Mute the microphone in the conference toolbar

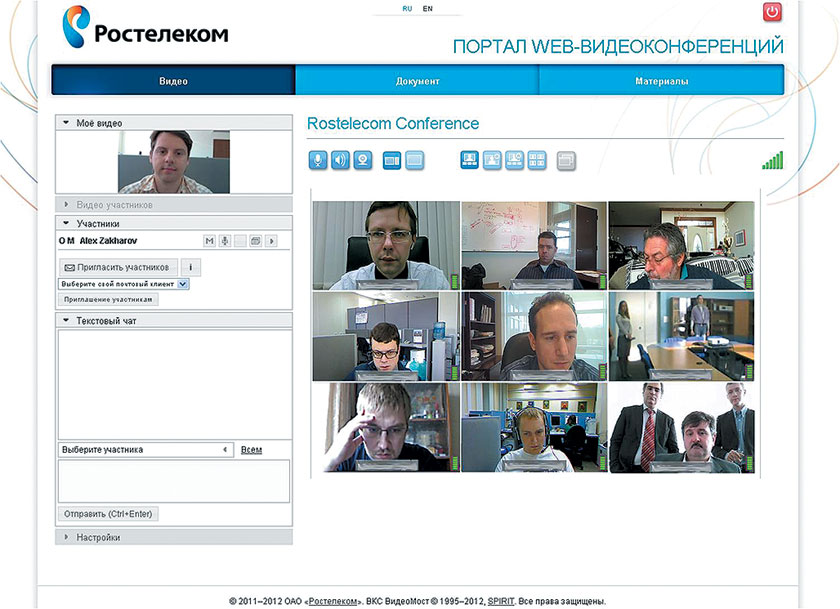pyautogui.click(x=317, y=160)
